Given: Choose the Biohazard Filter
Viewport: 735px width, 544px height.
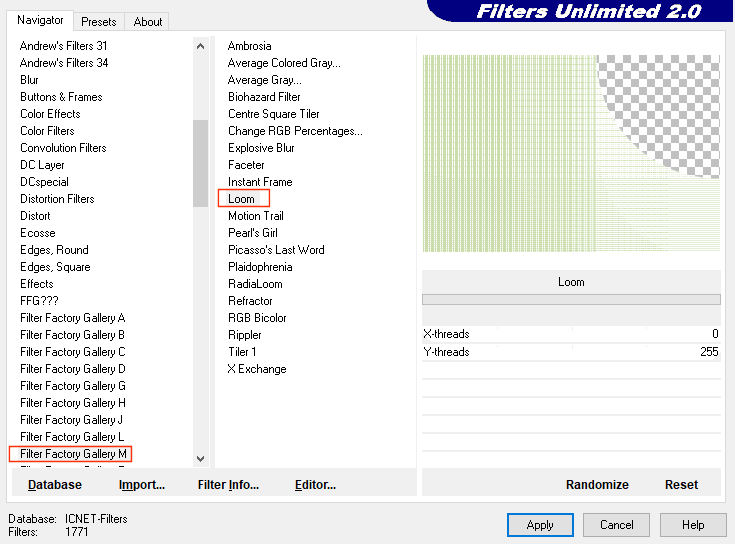Looking at the screenshot, I should point(264,97).
